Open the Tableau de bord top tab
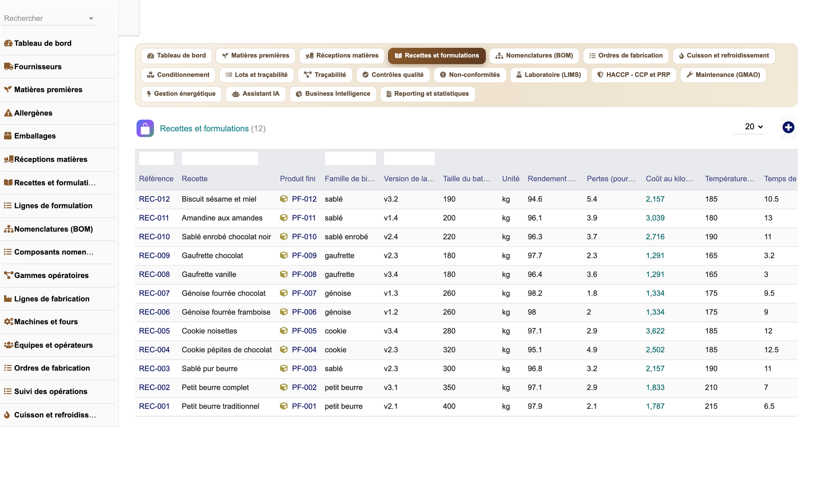 (x=176, y=56)
